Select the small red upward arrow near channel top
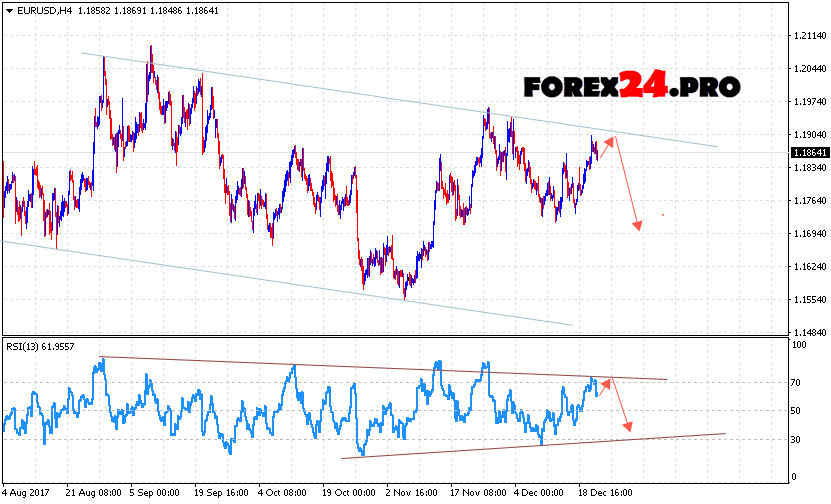The width and height of the screenshot is (831, 504). click(607, 146)
